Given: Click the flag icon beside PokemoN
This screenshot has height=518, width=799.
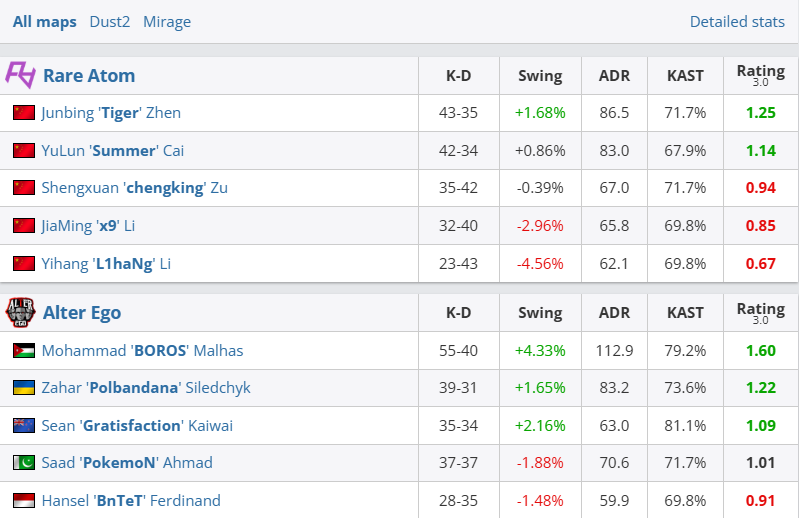Looking at the screenshot, I should pyautogui.click(x=24, y=463).
